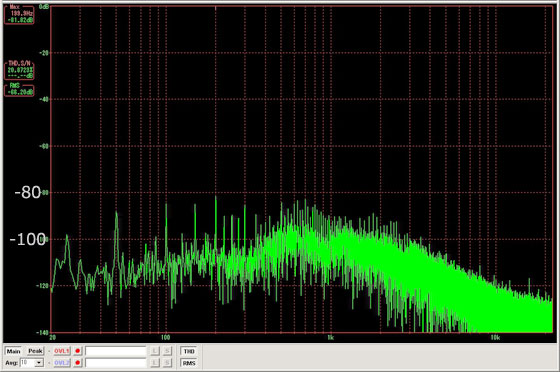Viewport: 560px width, 372px height.
Task: Click the Max frequency readout box
Action: tap(19, 14)
